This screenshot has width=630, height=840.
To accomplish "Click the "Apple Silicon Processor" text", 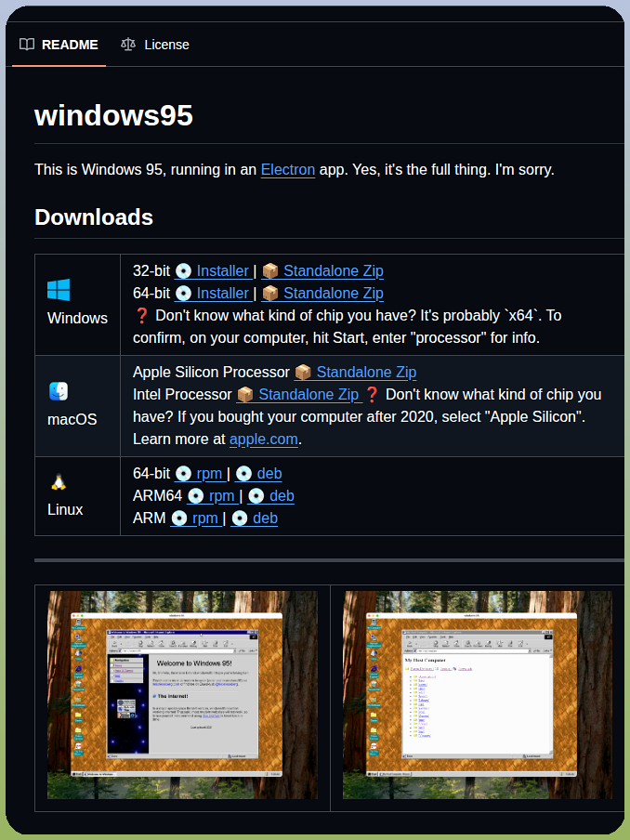I will pos(211,373).
